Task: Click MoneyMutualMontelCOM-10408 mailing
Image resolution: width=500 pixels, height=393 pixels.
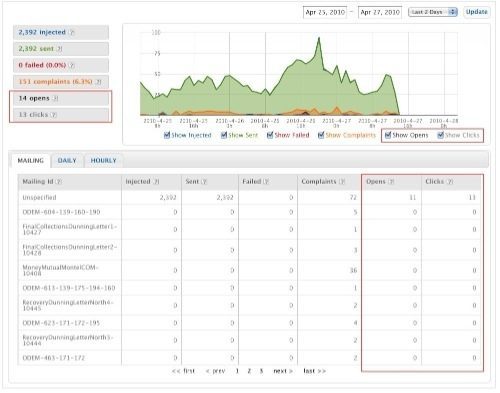Action: (x=61, y=270)
